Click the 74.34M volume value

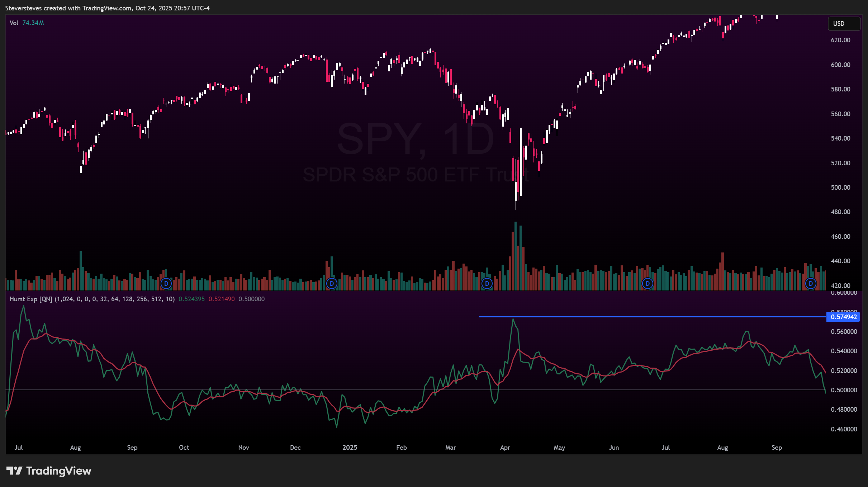point(33,23)
